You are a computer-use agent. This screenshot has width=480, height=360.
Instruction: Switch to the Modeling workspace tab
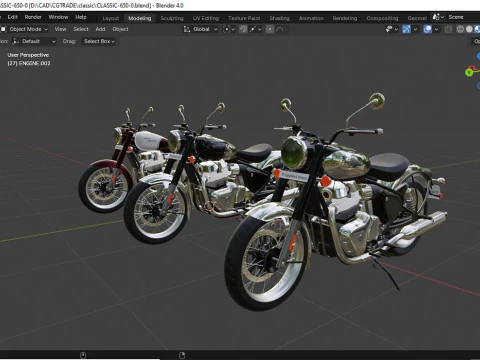(x=140, y=18)
